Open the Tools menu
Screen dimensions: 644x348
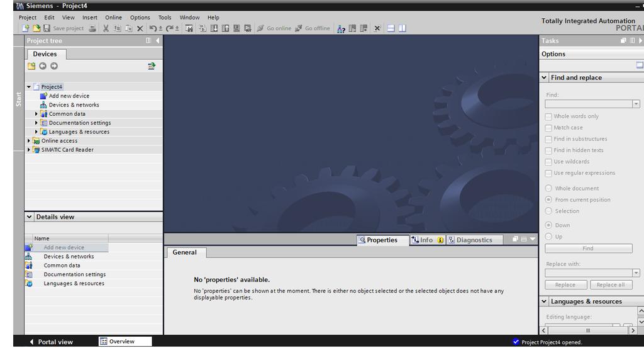[x=165, y=17]
